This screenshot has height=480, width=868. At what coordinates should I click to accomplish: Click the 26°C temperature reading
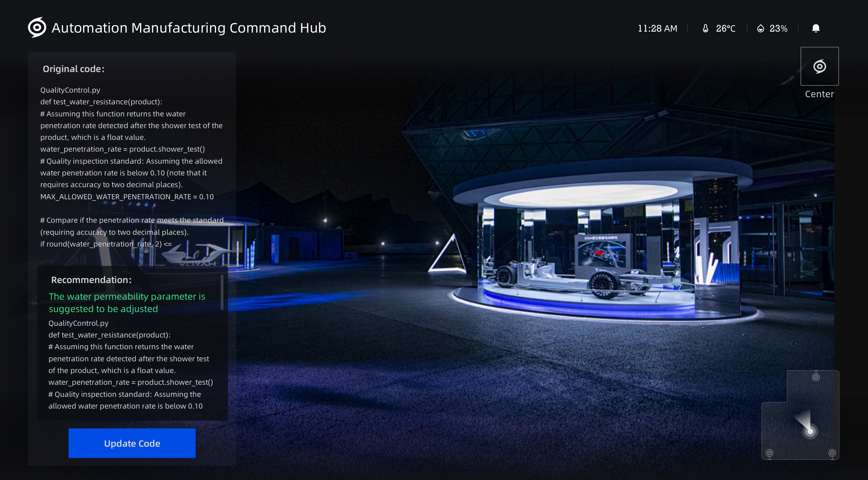pyautogui.click(x=725, y=28)
